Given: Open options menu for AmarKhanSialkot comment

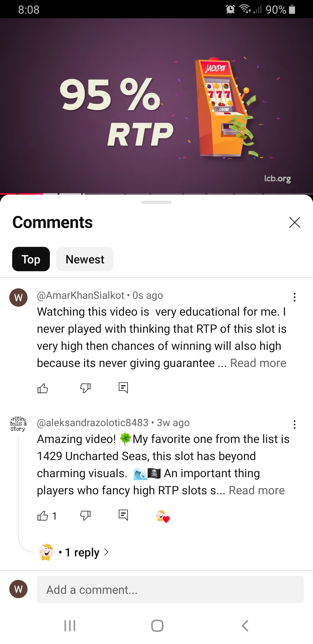Looking at the screenshot, I should (294, 297).
